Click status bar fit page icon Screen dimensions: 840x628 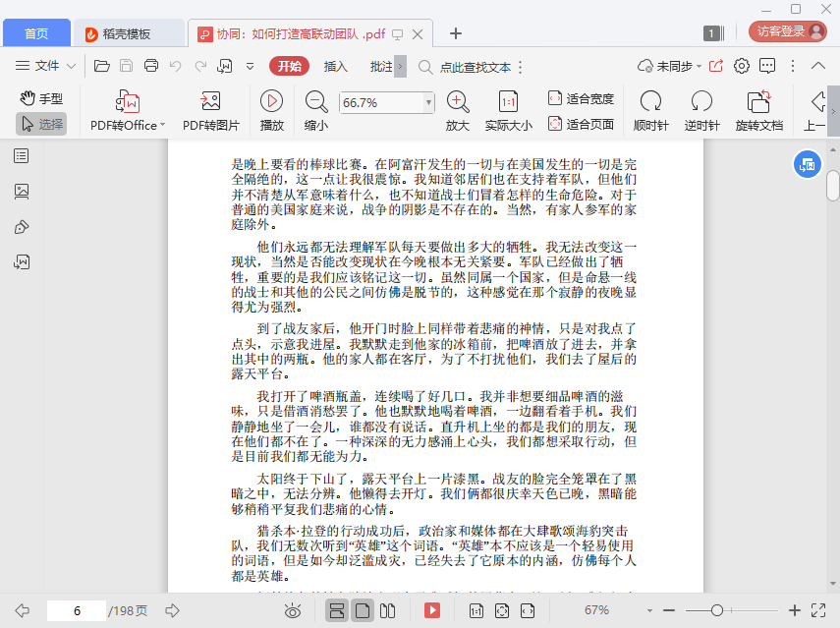click(x=502, y=610)
